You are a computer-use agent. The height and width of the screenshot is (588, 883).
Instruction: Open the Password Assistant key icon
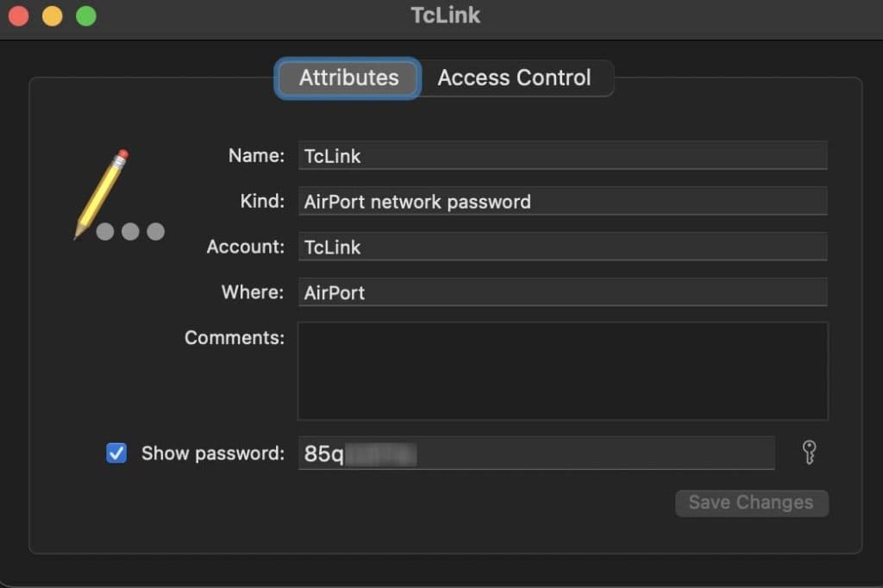(809, 452)
